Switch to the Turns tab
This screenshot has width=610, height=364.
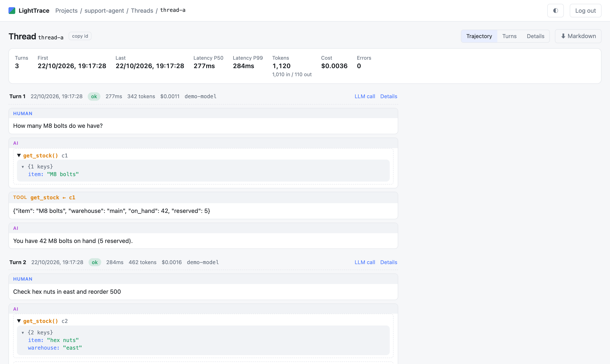pyautogui.click(x=509, y=36)
